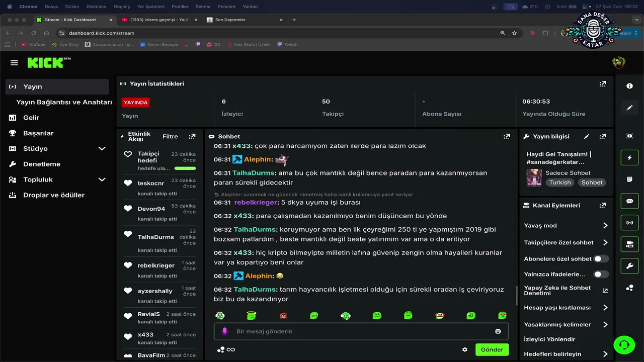Click the Turkish language tag

pyautogui.click(x=560, y=183)
